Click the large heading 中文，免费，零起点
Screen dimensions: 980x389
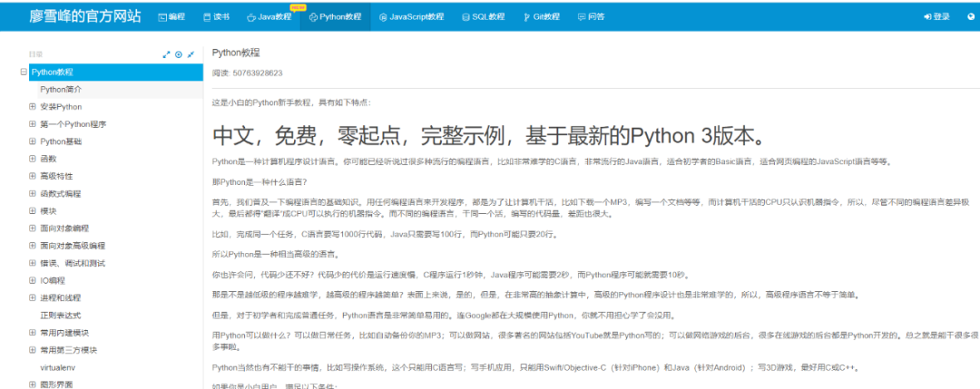pyautogui.click(x=489, y=134)
